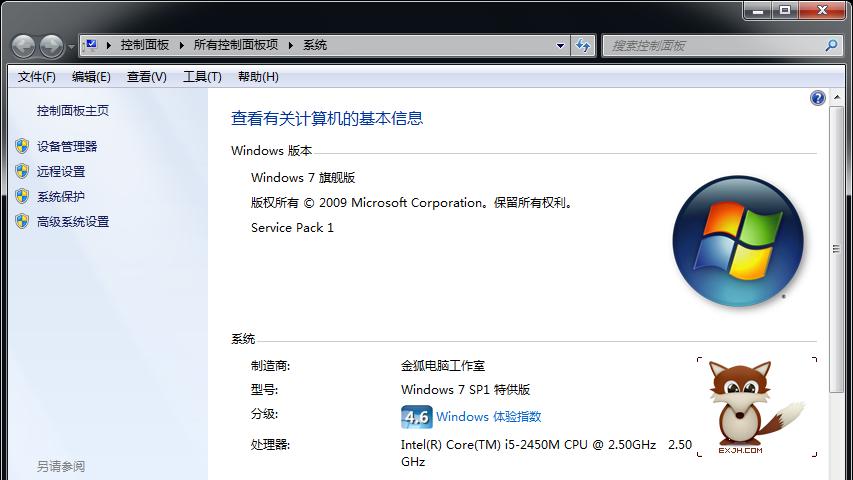This screenshot has height=480, width=853.
Task: Click shield icon beside 系统保护
Action: pos(22,196)
